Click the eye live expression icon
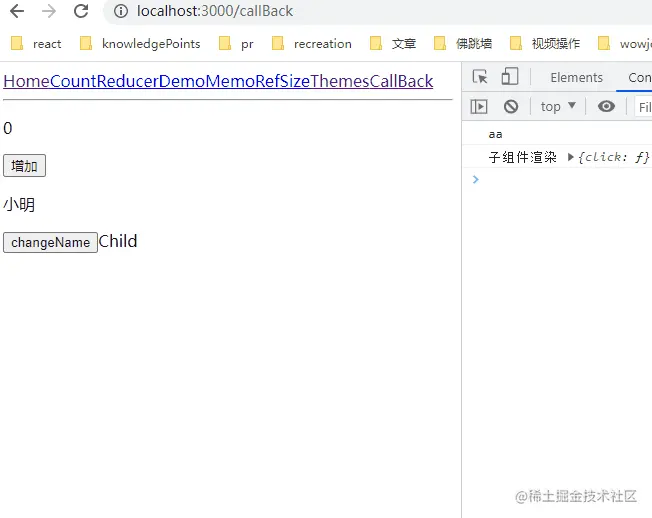 [606, 106]
